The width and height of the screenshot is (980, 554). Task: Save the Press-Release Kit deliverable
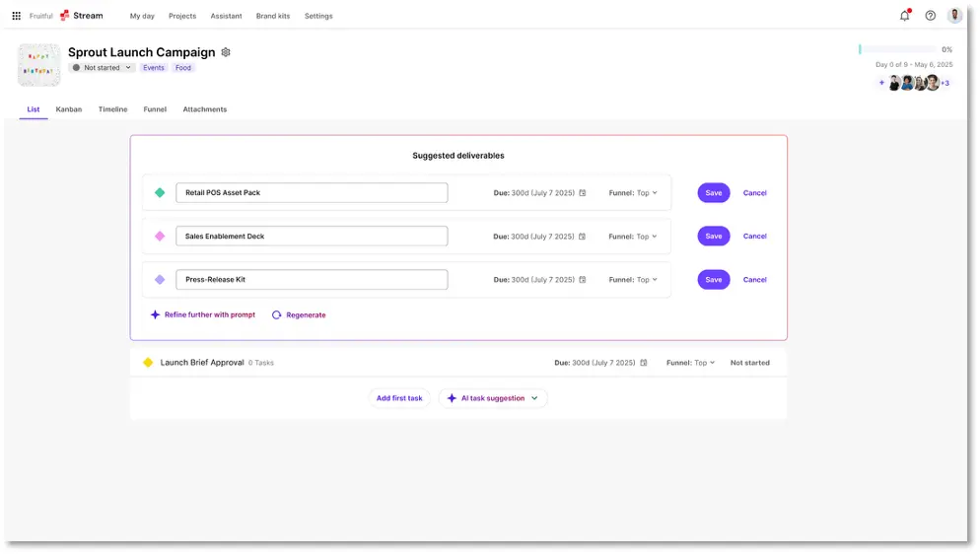713,280
